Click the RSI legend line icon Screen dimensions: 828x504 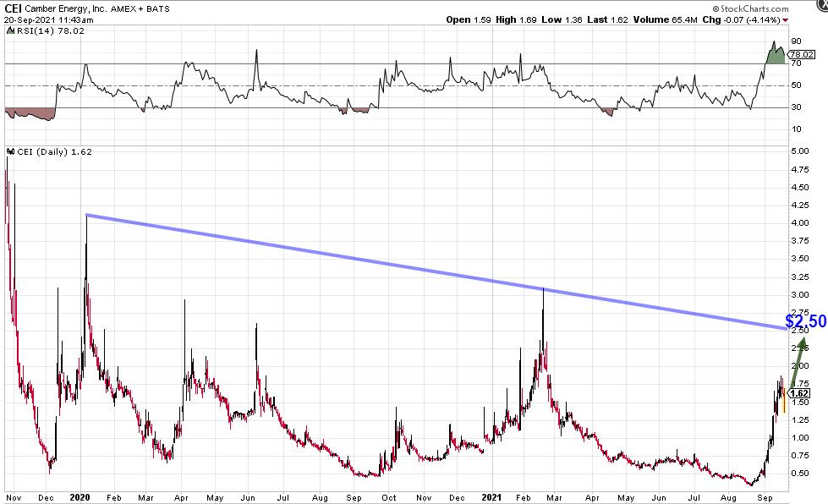click(10, 30)
